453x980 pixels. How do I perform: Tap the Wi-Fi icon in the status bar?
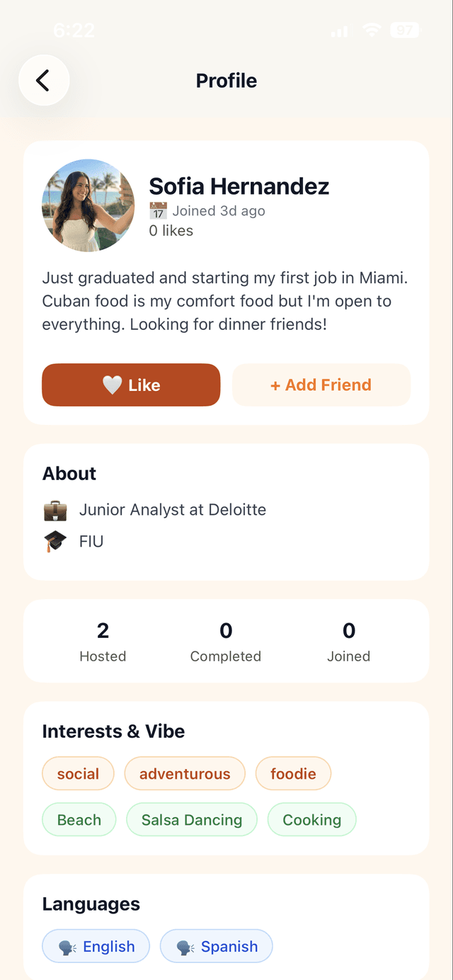[x=371, y=30]
